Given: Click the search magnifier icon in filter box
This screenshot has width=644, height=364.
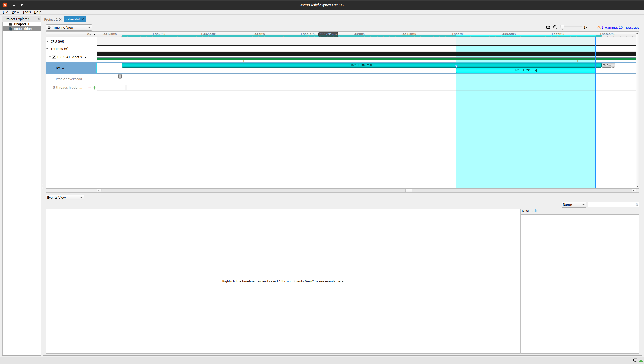Looking at the screenshot, I should 637,205.
